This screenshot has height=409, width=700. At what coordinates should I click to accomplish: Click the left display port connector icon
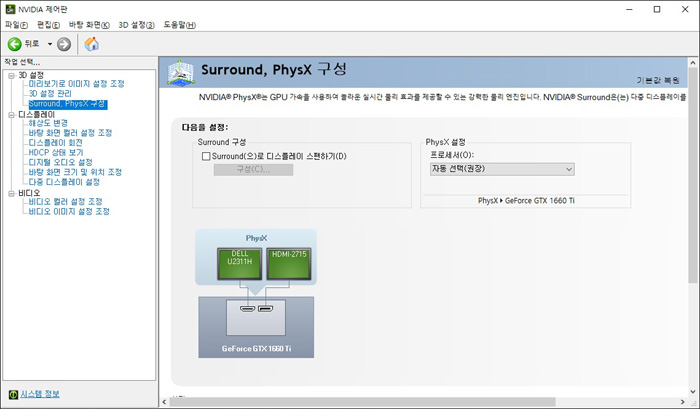[247, 309]
